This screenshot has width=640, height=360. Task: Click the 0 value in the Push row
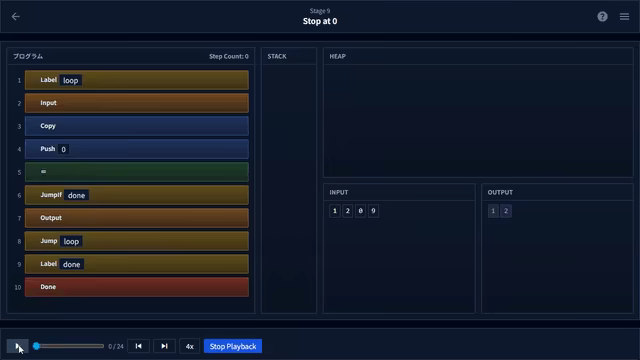pos(63,149)
